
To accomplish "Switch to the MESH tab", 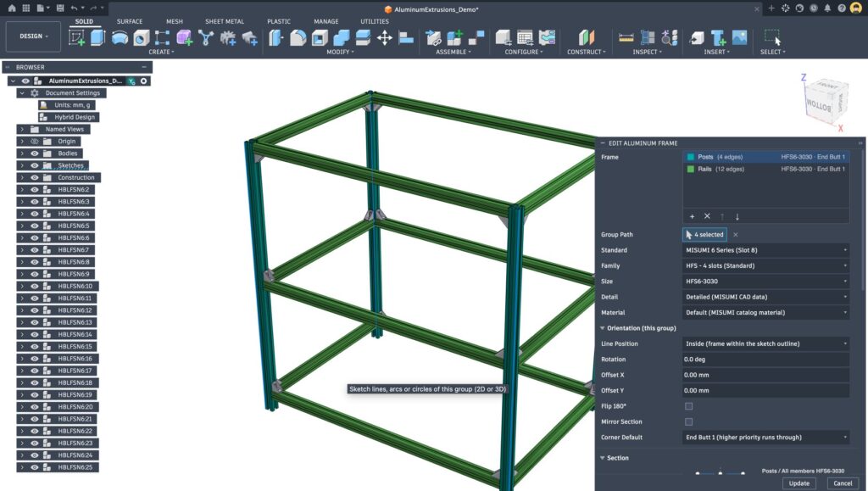I will [175, 21].
